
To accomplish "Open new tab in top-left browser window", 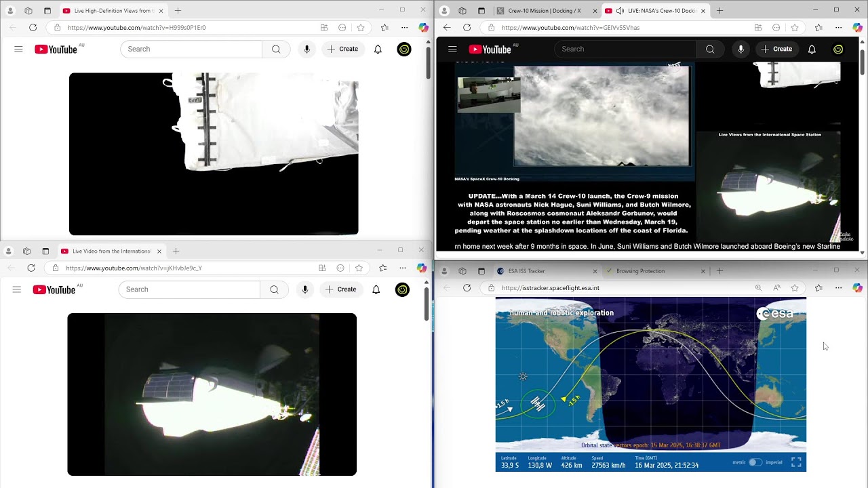I will (178, 11).
